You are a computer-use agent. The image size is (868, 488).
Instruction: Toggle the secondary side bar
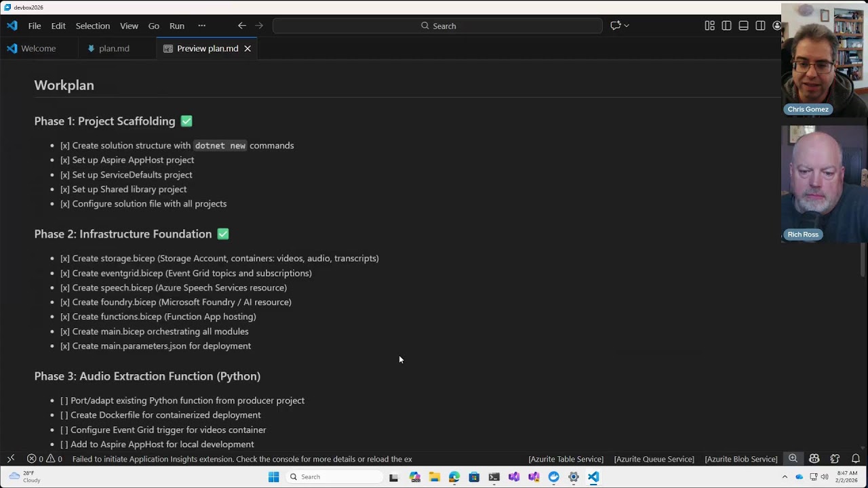[760, 26]
